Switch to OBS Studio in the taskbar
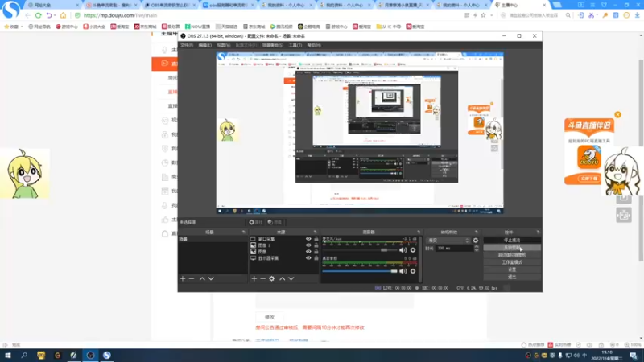Screen dimensions: 644x362 click(90, 356)
